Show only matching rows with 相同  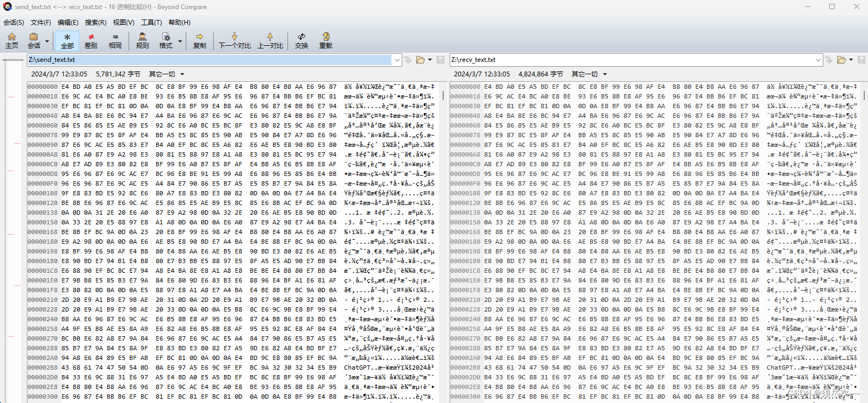(x=115, y=41)
